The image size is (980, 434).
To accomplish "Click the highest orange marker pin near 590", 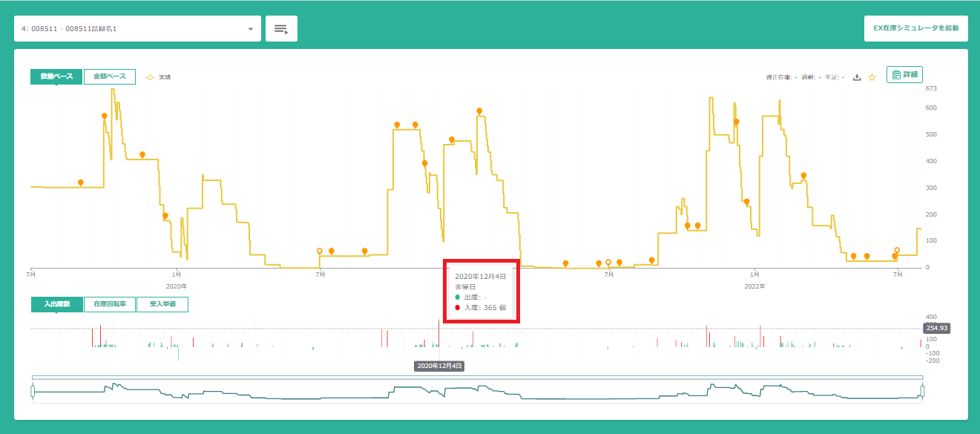I will (479, 111).
